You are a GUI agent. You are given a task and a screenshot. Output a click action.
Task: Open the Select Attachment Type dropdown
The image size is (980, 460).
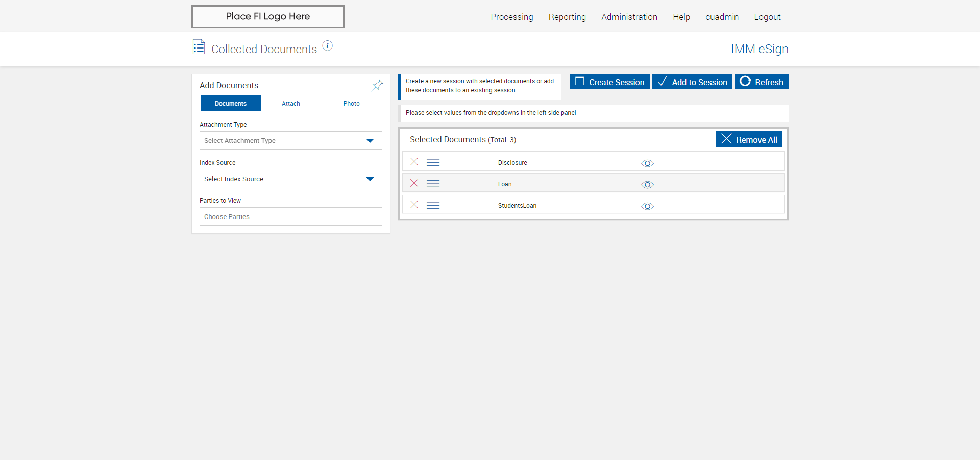pos(290,141)
